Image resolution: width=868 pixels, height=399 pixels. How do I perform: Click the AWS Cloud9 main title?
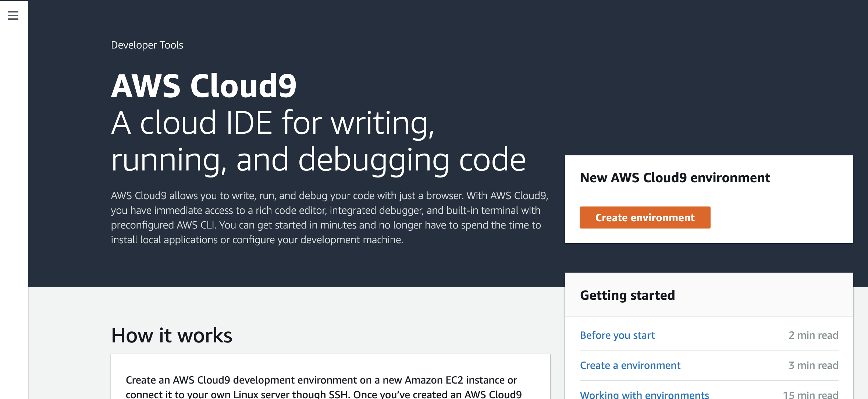pyautogui.click(x=204, y=86)
